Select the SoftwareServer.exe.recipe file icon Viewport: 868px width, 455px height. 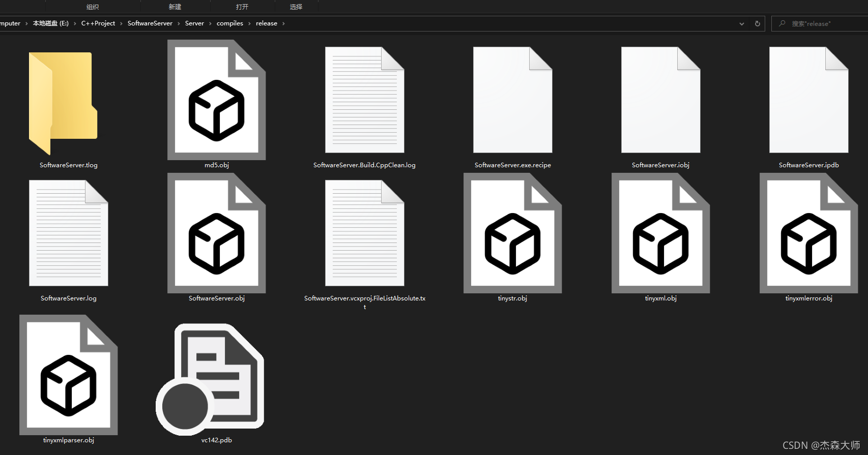[513, 100]
